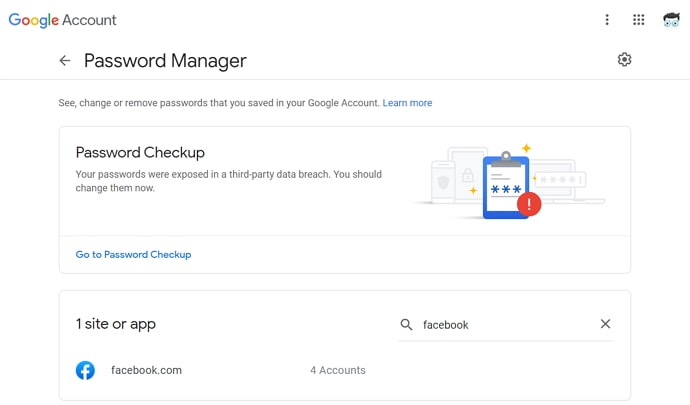Click the 1 site or app heading
690x405 pixels.
click(116, 324)
